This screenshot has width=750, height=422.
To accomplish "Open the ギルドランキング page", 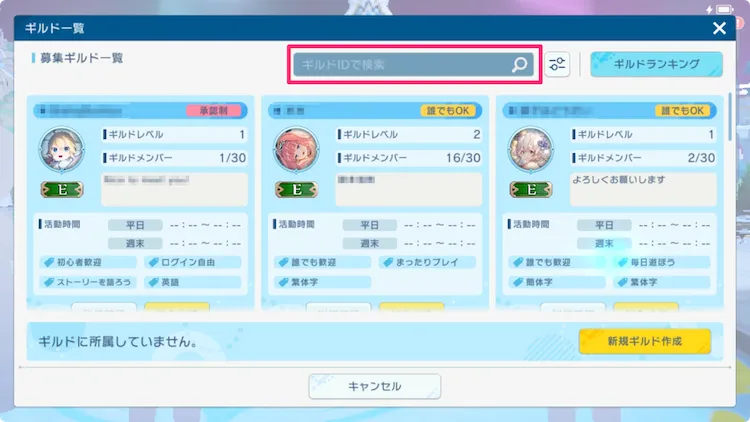I will (x=656, y=64).
